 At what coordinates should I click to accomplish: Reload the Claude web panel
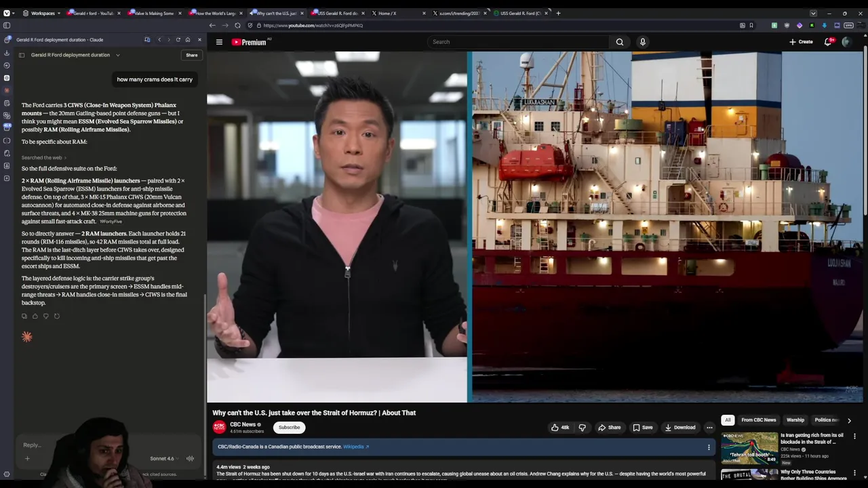178,40
